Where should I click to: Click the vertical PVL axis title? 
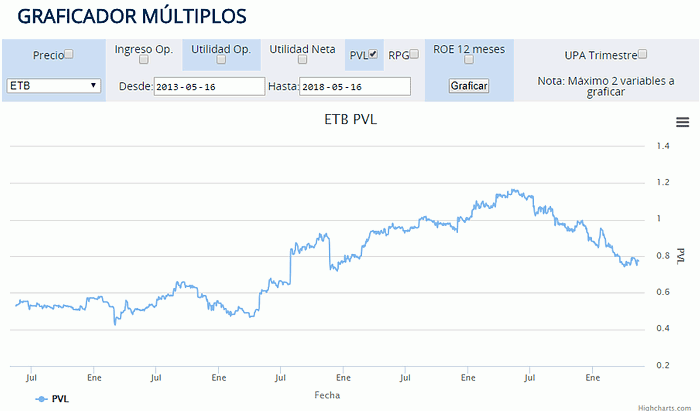680,256
